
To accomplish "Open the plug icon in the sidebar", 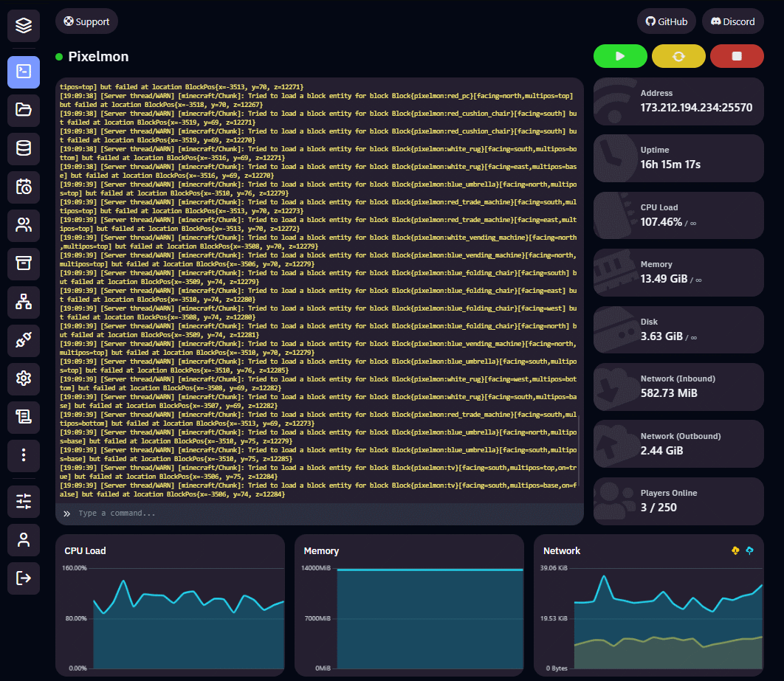I will [x=24, y=340].
